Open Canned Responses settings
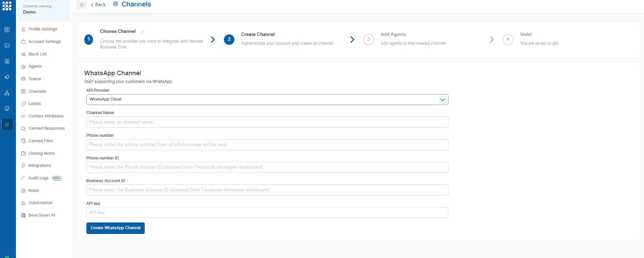The image size is (644, 258). pyautogui.click(x=46, y=128)
